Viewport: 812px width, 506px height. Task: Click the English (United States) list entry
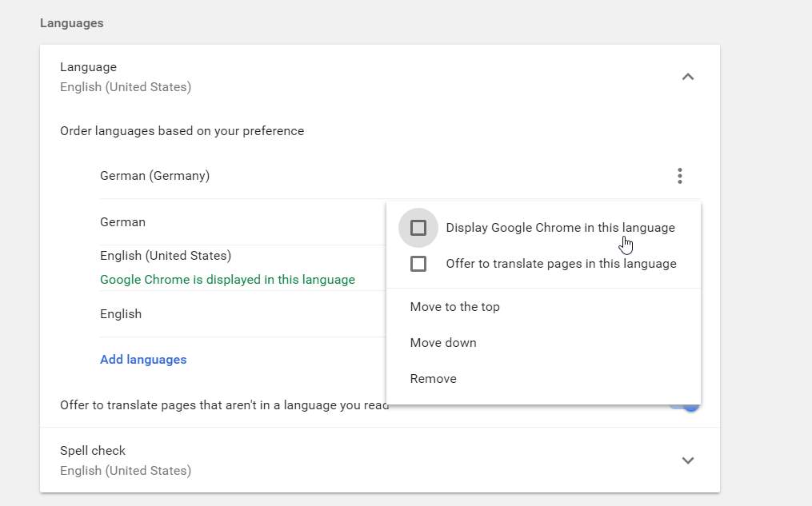[166, 256]
